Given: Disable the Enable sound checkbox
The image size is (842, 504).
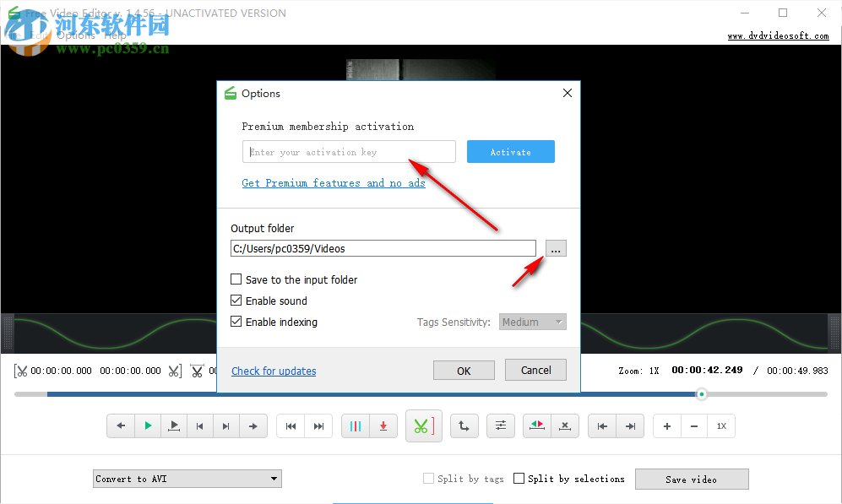Looking at the screenshot, I should tap(236, 301).
